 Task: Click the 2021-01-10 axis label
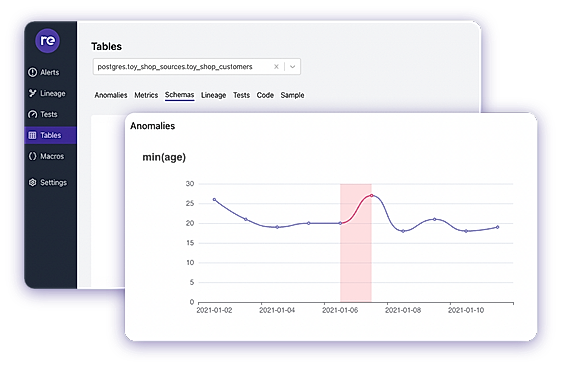pyautogui.click(x=466, y=310)
